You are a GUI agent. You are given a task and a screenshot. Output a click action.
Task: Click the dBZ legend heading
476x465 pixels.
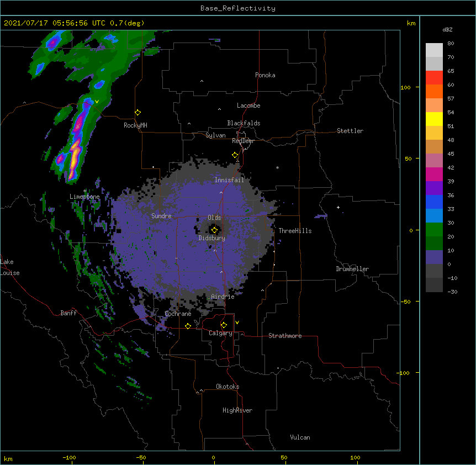pyautogui.click(x=447, y=29)
